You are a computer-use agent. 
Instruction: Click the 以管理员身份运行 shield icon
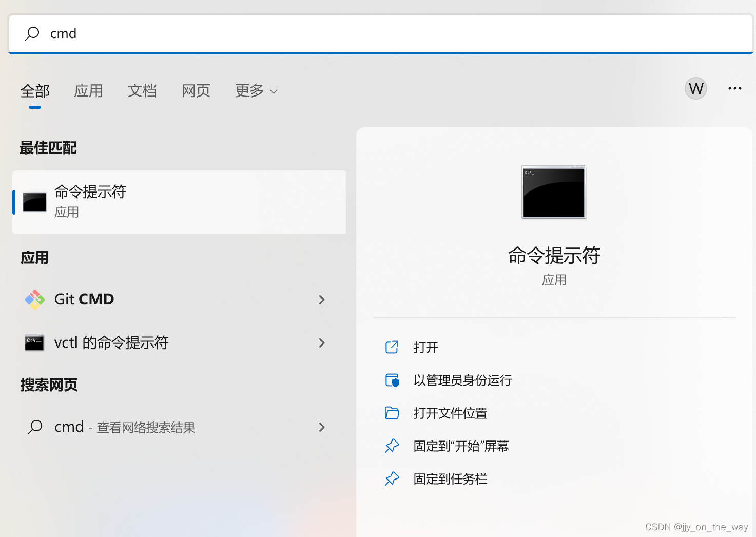(392, 380)
